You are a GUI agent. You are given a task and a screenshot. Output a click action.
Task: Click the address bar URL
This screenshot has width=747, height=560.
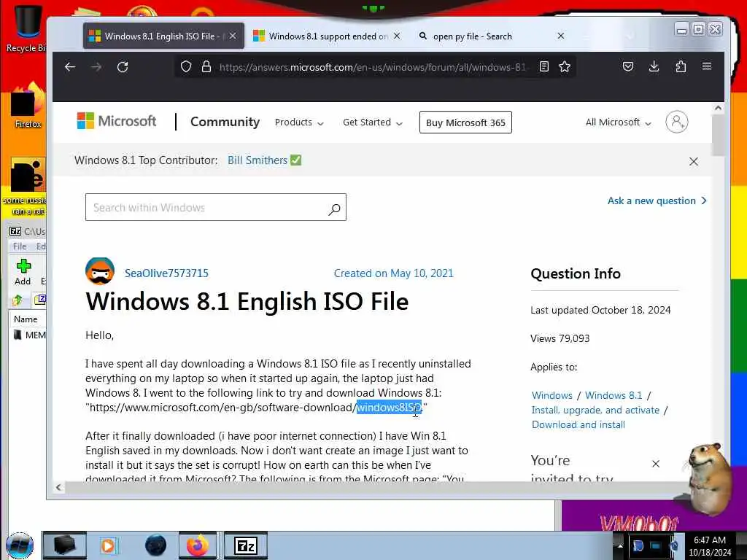tap(372, 67)
